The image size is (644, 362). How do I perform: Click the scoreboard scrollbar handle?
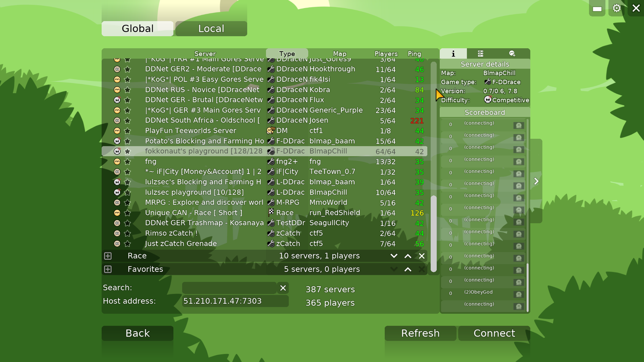pos(528,288)
